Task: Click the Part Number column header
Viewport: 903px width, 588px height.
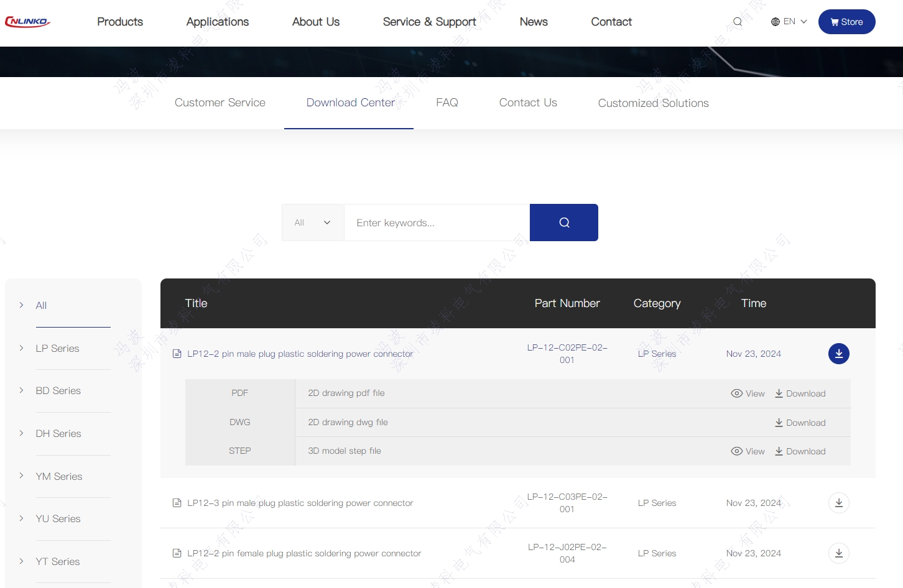Action: coord(567,303)
